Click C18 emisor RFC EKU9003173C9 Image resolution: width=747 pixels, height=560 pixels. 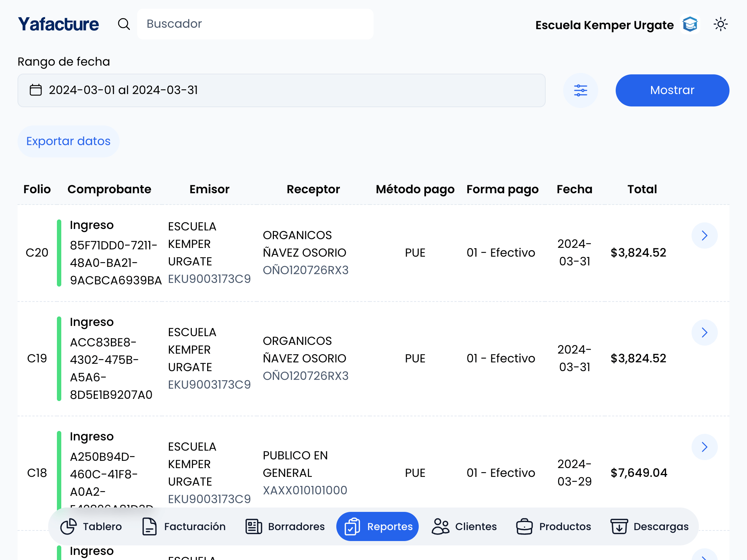tap(209, 499)
